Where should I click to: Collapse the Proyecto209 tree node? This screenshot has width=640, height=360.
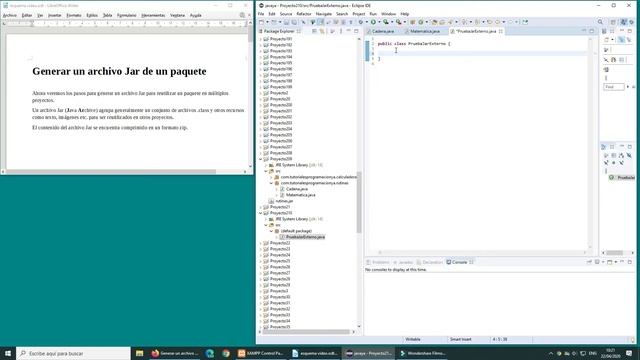(x=261, y=159)
